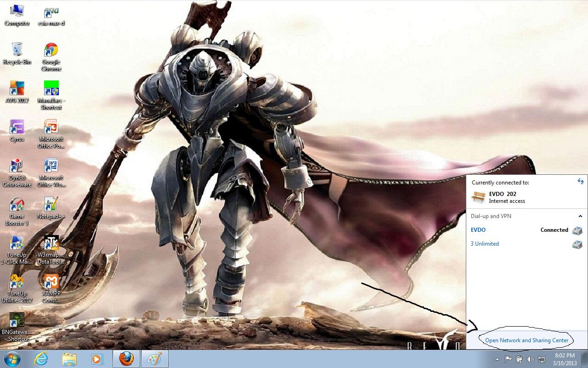
Task: Select the Google Chrome desktop icon
Action: pos(51,57)
